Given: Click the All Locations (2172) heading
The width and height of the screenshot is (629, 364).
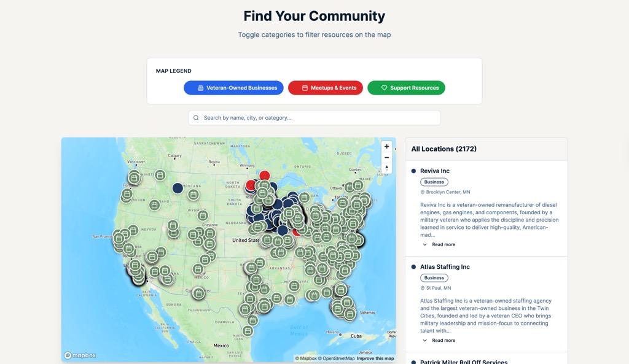Looking at the screenshot, I should point(443,149).
